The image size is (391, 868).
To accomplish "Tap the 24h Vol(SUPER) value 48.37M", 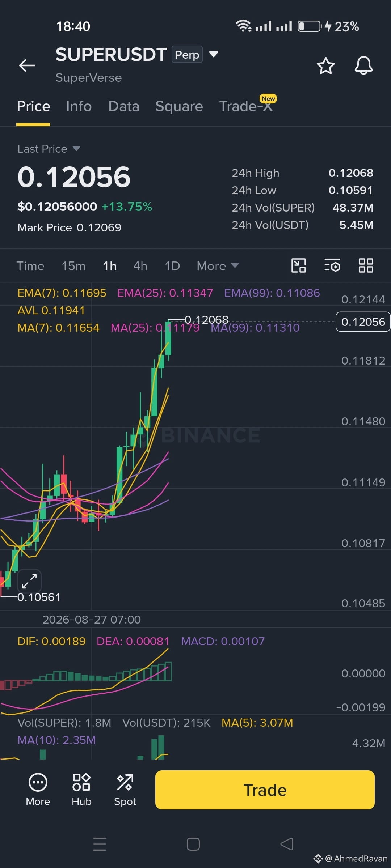I will (x=353, y=208).
